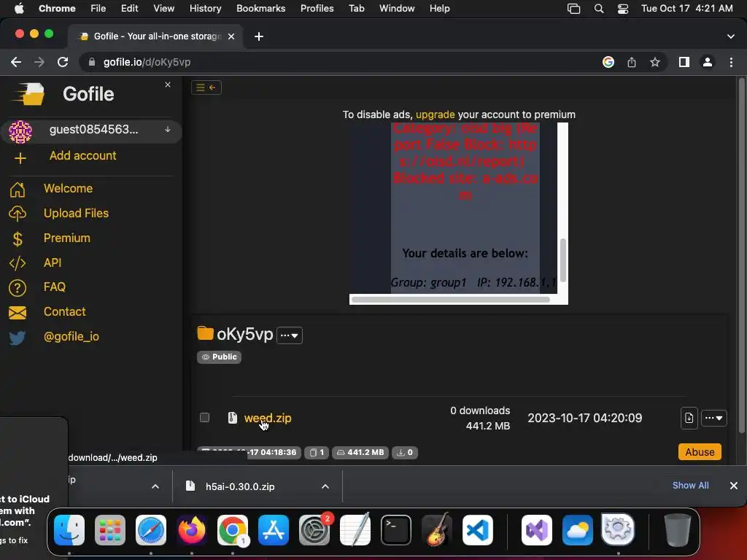Collapse sidebar with the menu arrow button
747x560 pixels.
tap(206, 87)
